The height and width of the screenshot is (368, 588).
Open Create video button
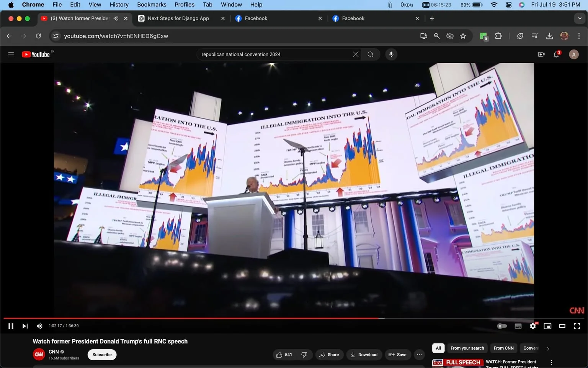click(541, 54)
